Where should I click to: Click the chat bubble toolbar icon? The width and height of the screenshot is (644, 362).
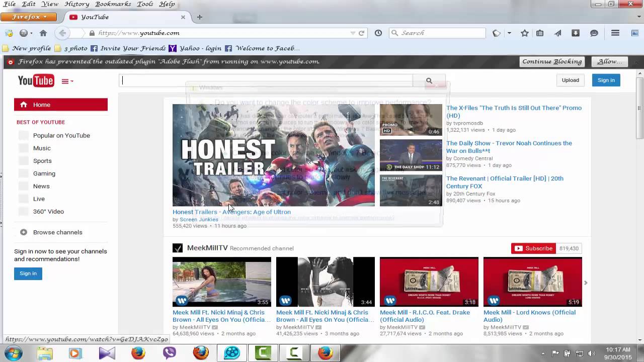click(594, 33)
